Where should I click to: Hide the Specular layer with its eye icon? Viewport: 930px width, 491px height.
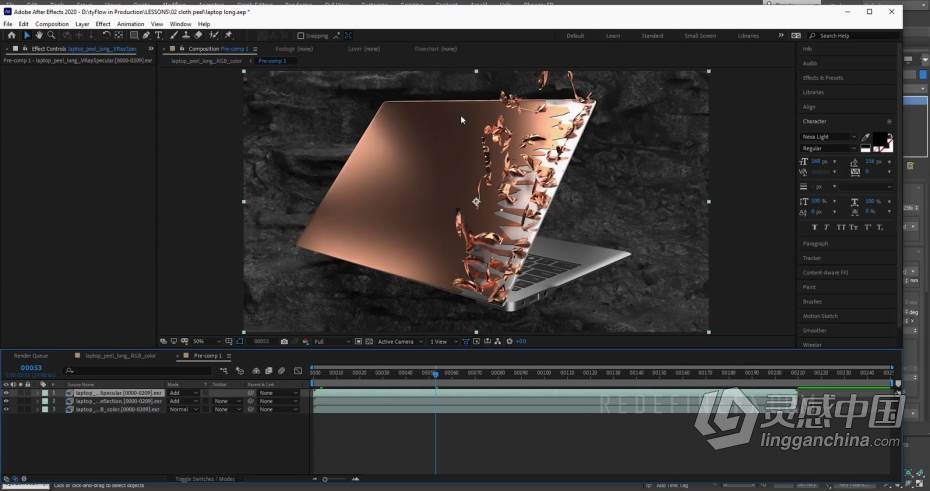click(6, 393)
